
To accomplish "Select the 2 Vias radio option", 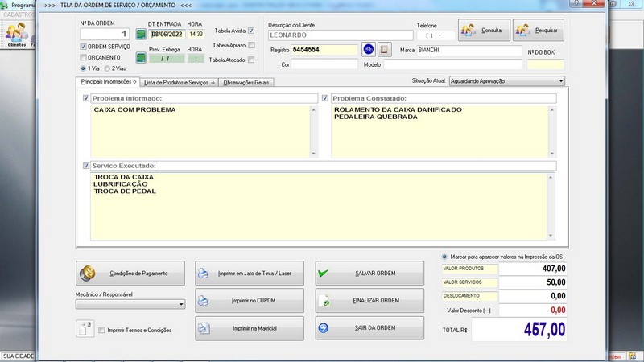I will click(107, 68).
